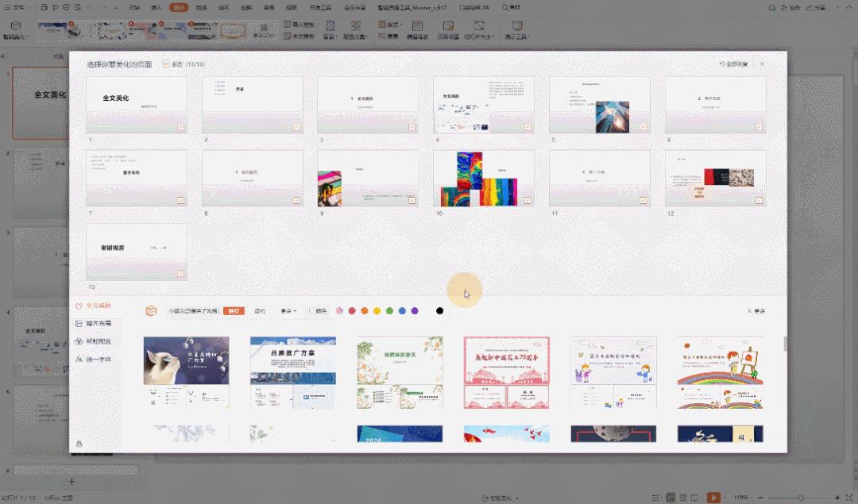The height and width of the screenshot is (504, 858).
Task: Switch to normal view in status bar
Action: 671,498
